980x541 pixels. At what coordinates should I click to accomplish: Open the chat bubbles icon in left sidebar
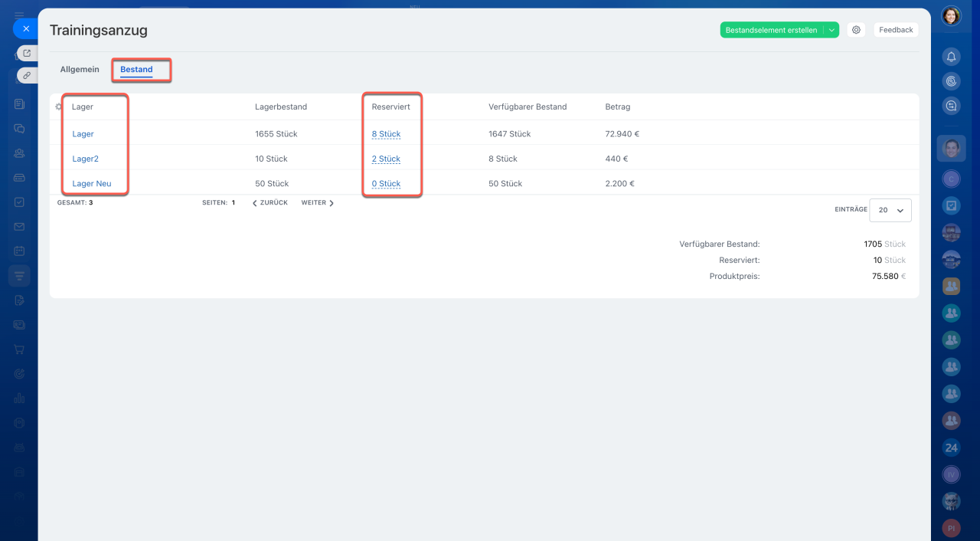pos(19,128)
